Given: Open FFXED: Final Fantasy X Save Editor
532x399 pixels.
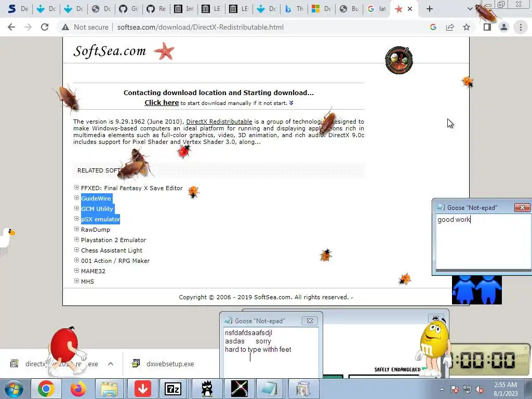Looking at the screenshot, I should 131,188.
